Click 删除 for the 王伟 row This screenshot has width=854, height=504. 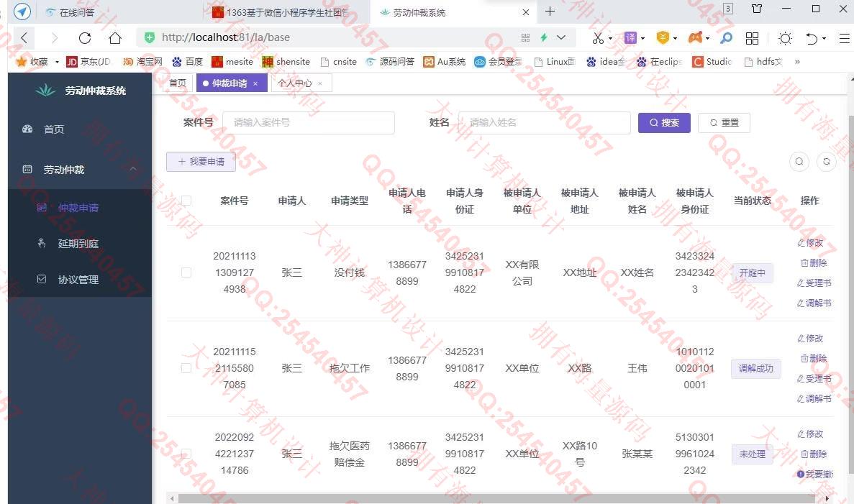[814, 359]
